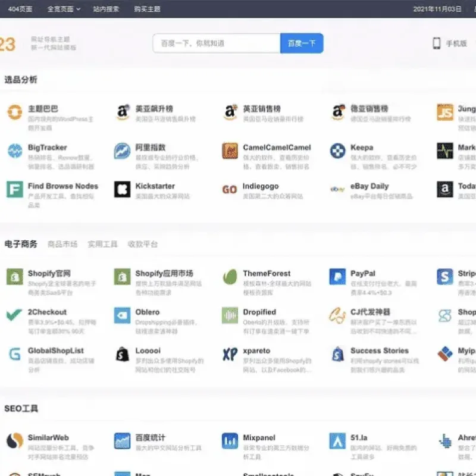Expand the 全宽页面 dropdown menu
Viewport: 476px width, 476px height.
click(x=64, y=9)
